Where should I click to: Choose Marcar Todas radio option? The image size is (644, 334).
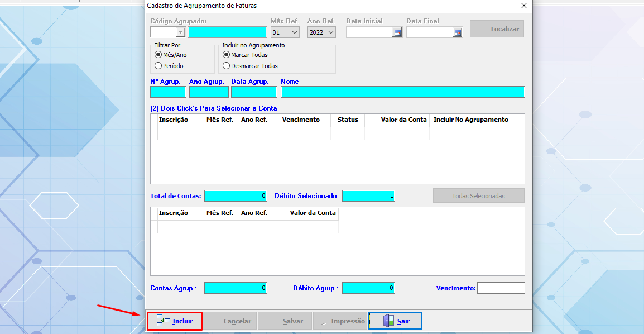pyautogui.click(x=226, y=55)
